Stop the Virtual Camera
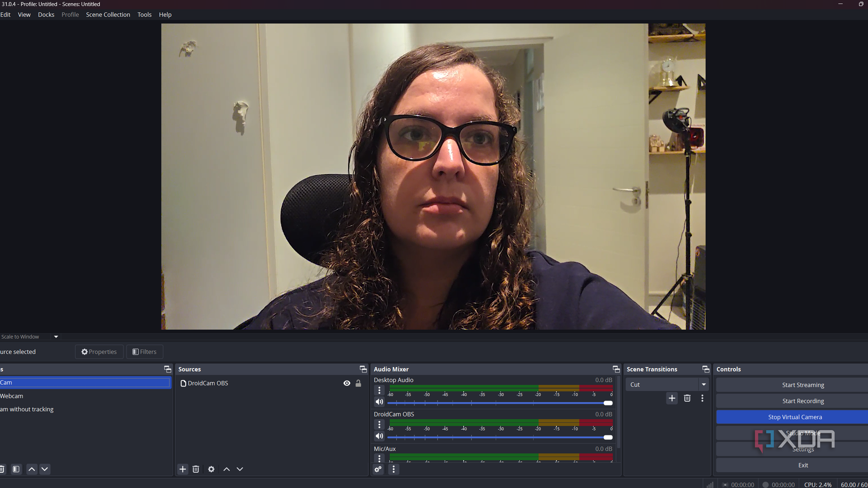 pos(795,416)
